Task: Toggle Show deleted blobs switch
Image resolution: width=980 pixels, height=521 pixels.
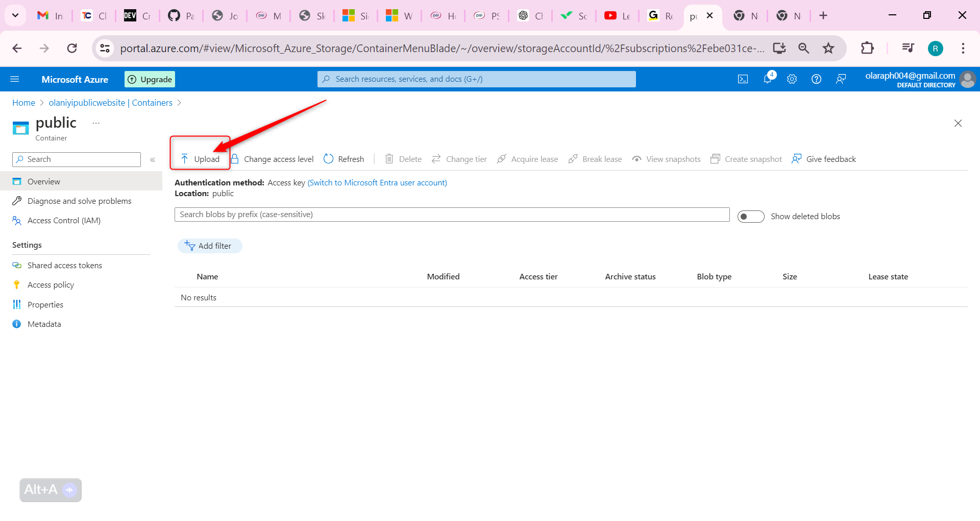Action: click(751, 217)
